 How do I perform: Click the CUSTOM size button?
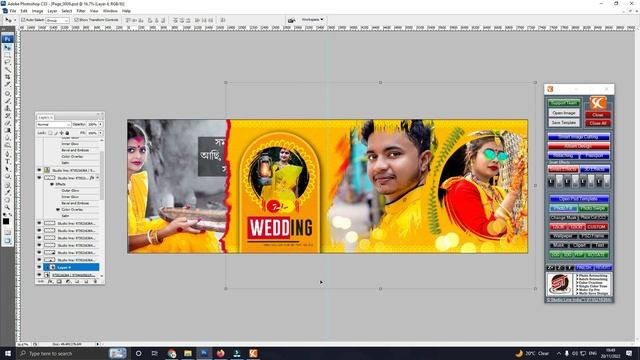coord(597,227)
